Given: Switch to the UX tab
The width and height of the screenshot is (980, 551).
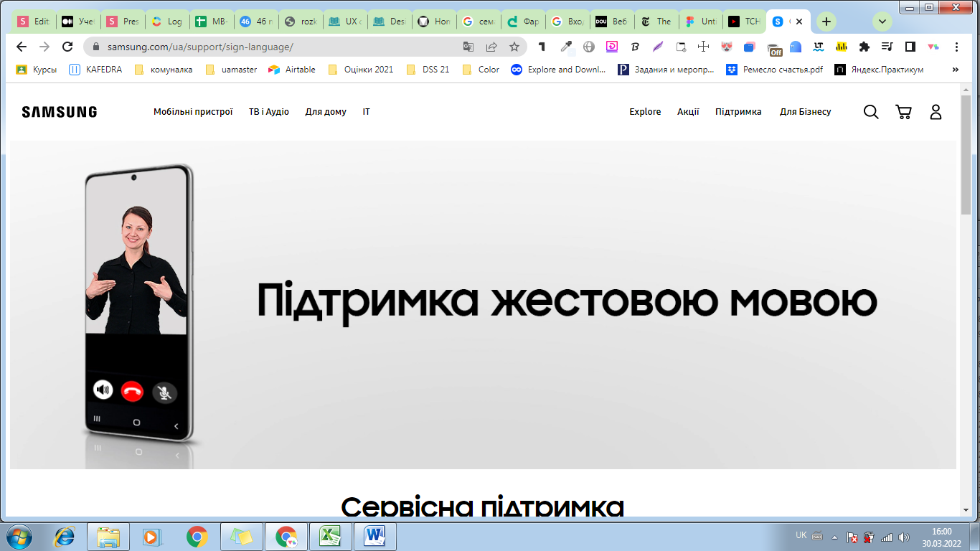Looking at the screenshot, I should tap(345, 22).
